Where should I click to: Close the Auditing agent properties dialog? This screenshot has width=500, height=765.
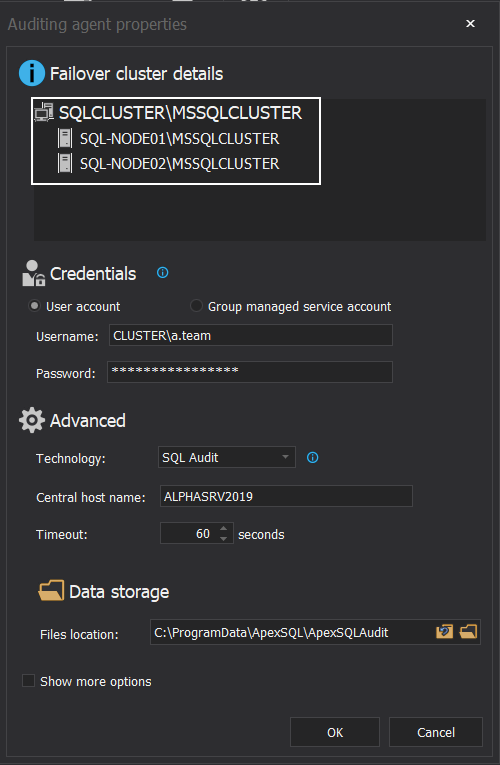(470, 23)
